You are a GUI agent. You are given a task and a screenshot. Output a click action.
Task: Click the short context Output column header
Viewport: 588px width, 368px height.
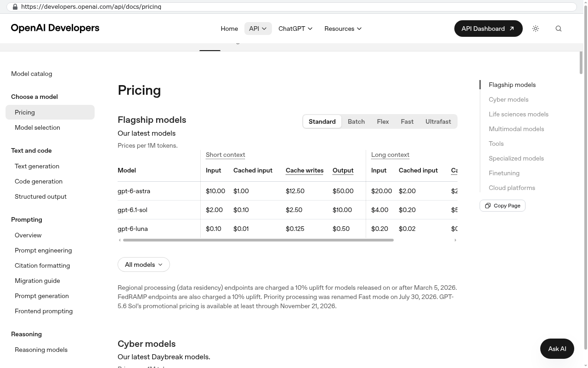tap(343, 170)
